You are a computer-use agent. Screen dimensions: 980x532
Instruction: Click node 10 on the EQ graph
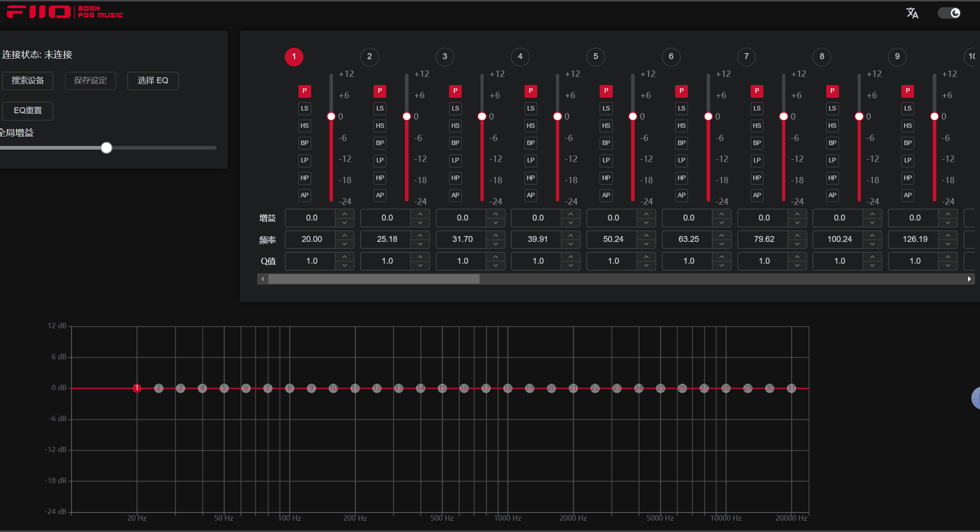pos(333,388)
